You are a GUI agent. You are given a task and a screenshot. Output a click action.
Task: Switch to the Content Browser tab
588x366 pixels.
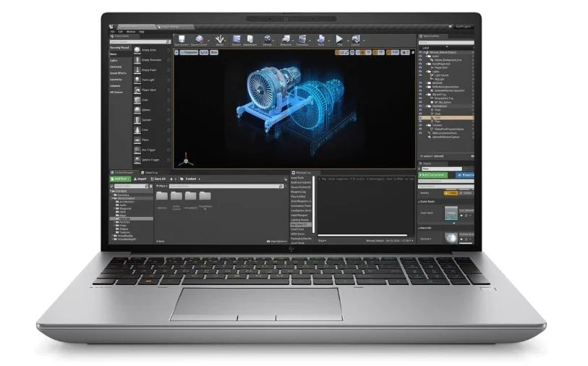click(x=122, y=173)
